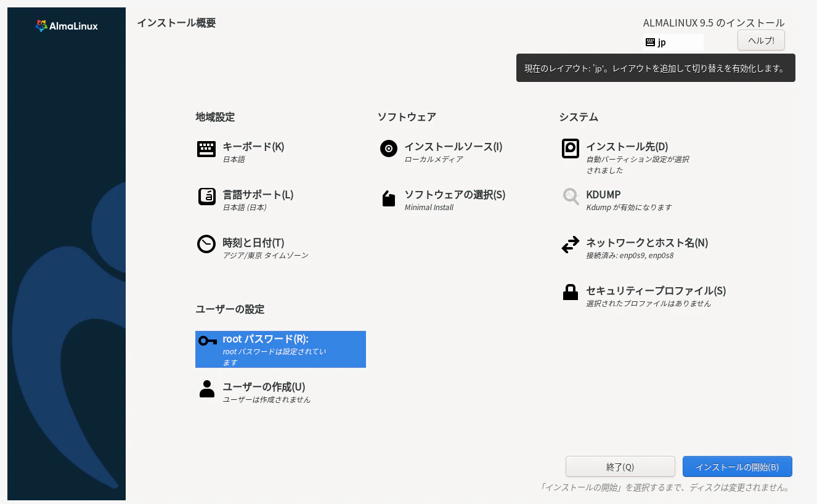
Task: Click the key icon for root password
Action: [208, 341]
